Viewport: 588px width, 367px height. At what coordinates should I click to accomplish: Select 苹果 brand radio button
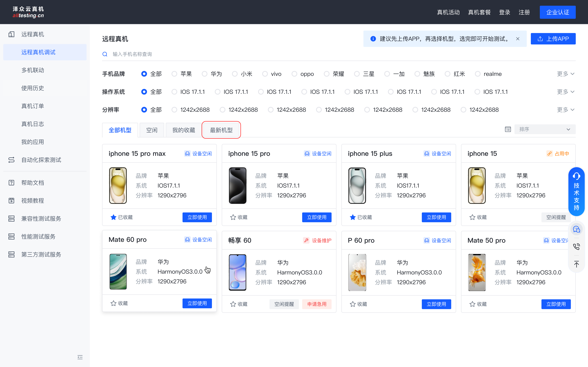pos(174,74)
